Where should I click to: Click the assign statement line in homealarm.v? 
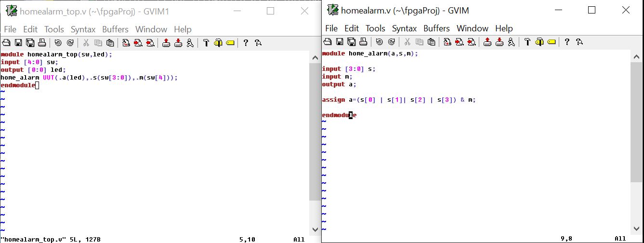399,100
